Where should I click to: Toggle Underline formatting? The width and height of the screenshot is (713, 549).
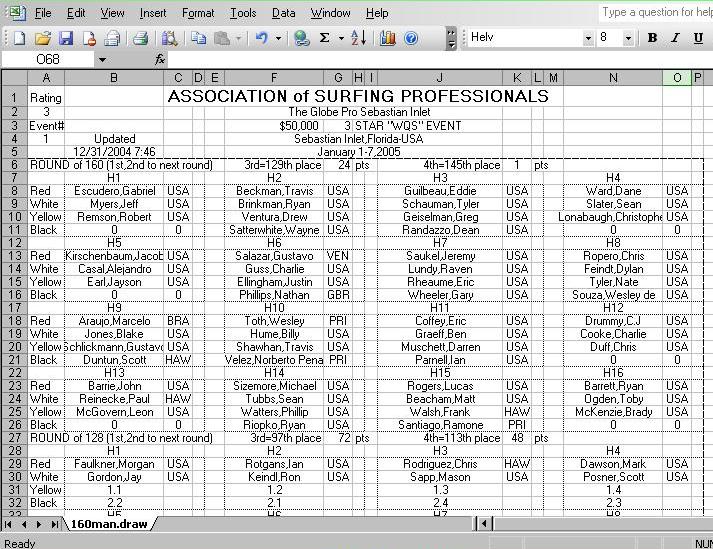(x=698, y=38)
